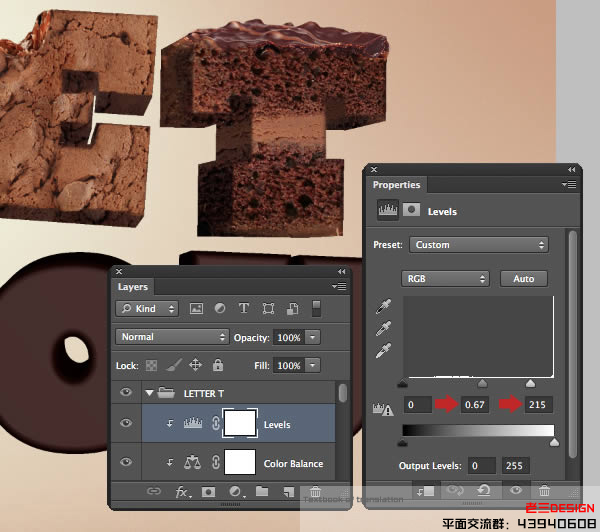Open the Preset dropdown showing Custom
600x532 pixels.
(x=479, y=245)
